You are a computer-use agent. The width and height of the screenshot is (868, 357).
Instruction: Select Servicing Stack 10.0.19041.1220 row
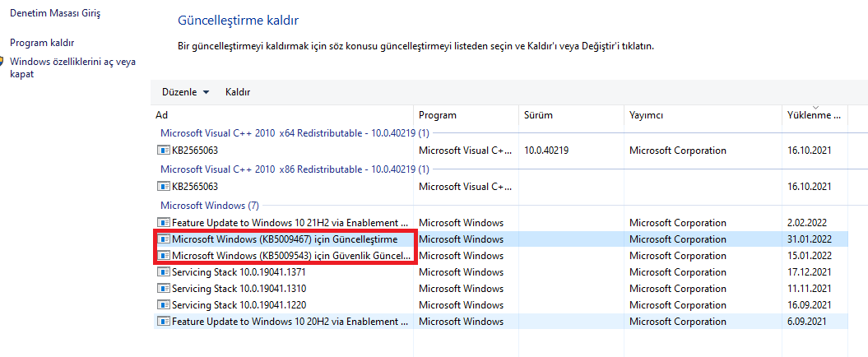click(x=501, y=305)
